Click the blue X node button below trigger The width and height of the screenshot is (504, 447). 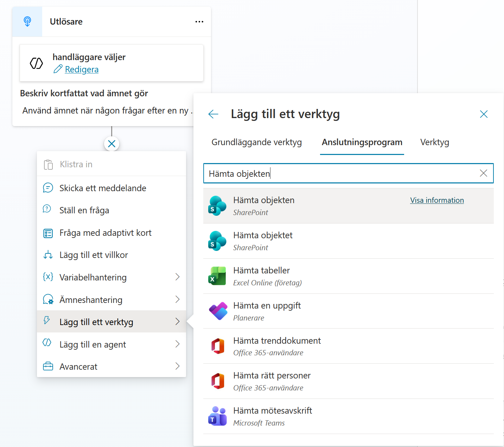click(111, 143)
